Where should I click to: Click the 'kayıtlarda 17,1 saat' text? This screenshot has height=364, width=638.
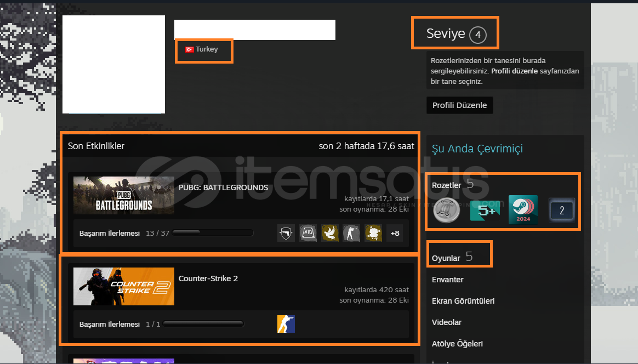click(377, 198)
